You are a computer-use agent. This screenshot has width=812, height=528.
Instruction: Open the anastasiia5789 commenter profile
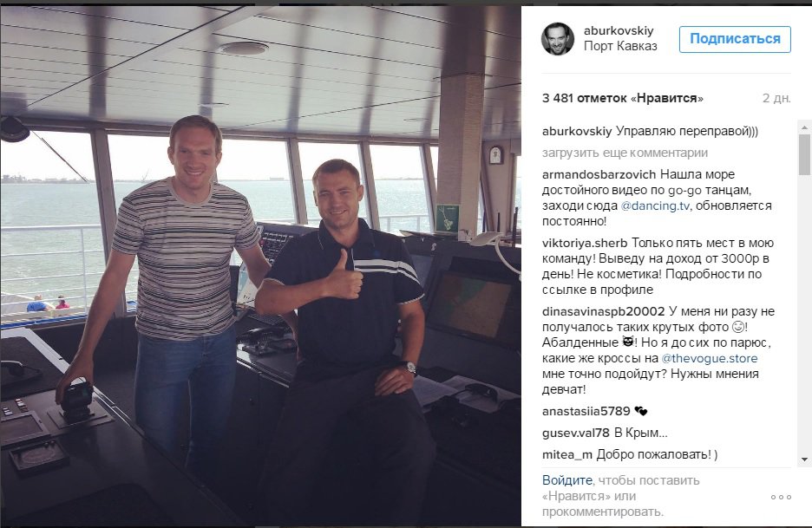[x=586, y=412]
